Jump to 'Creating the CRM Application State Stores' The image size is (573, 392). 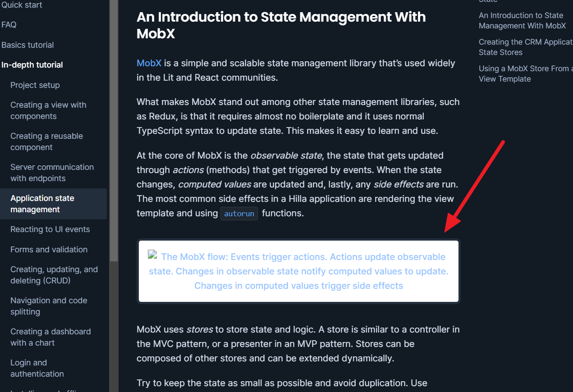point(525,47)
